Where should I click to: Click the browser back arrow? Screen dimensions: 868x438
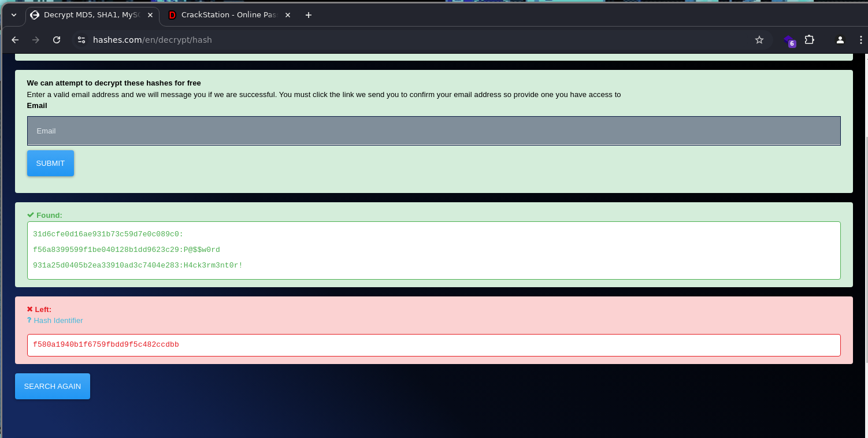15,40
